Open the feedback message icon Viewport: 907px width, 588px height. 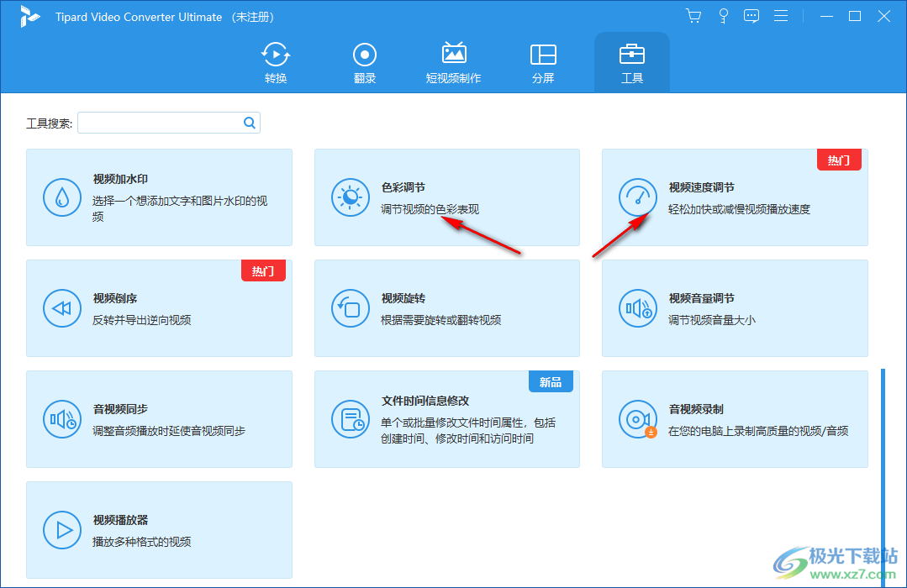pyautogui.click(x=751, y=15)
